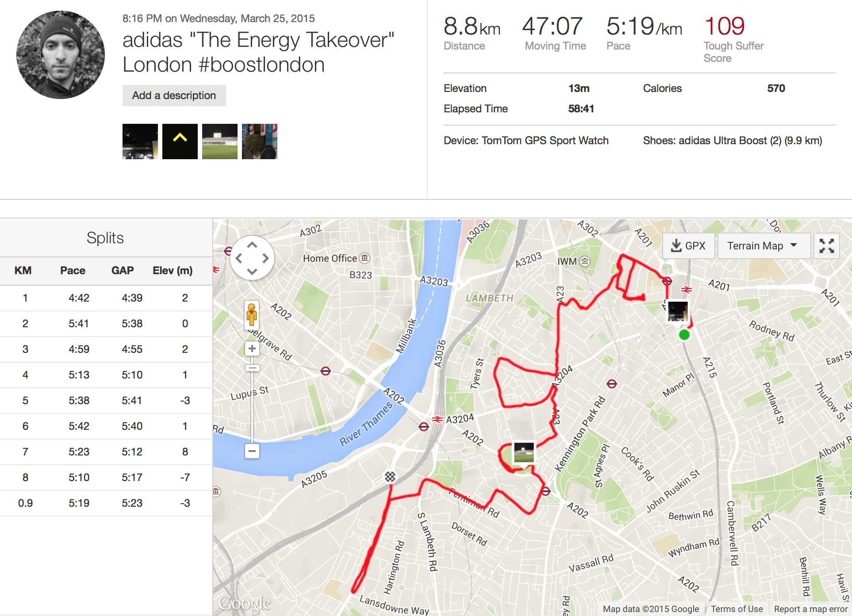Pan the map right with arrow
The width and height of the screenshot is (852, 616).
(x=265, y=258)
